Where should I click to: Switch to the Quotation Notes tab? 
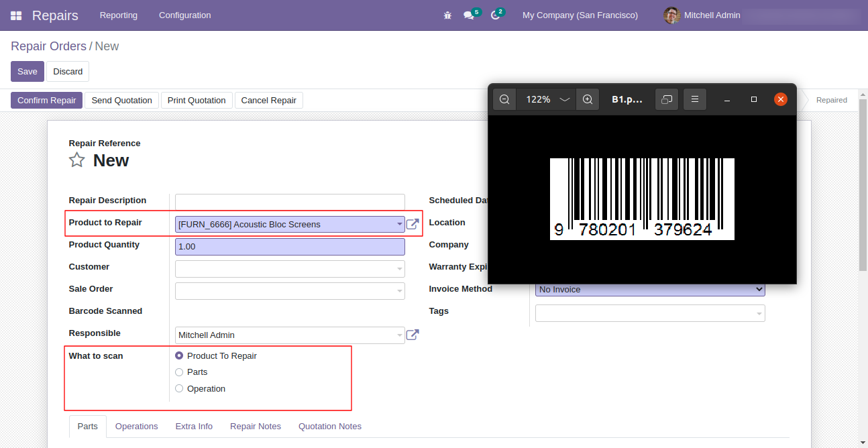pyautogui.click(x=330, y=427)
